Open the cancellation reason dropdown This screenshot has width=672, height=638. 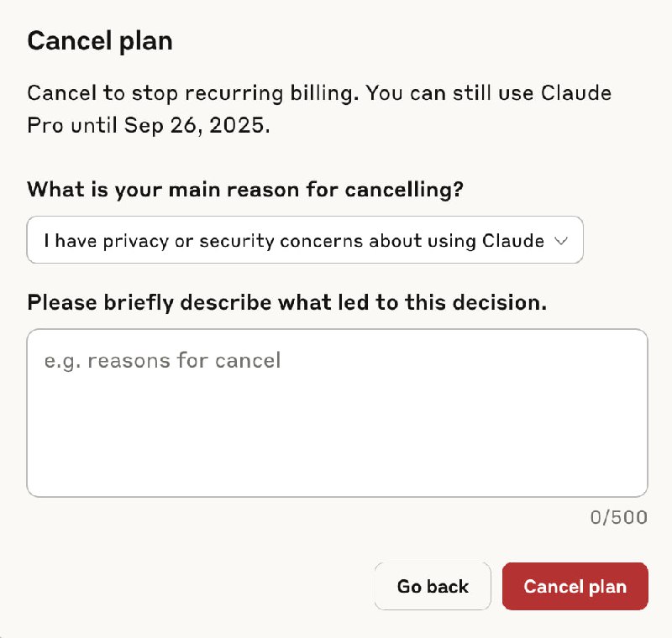(x=304, y=240)
